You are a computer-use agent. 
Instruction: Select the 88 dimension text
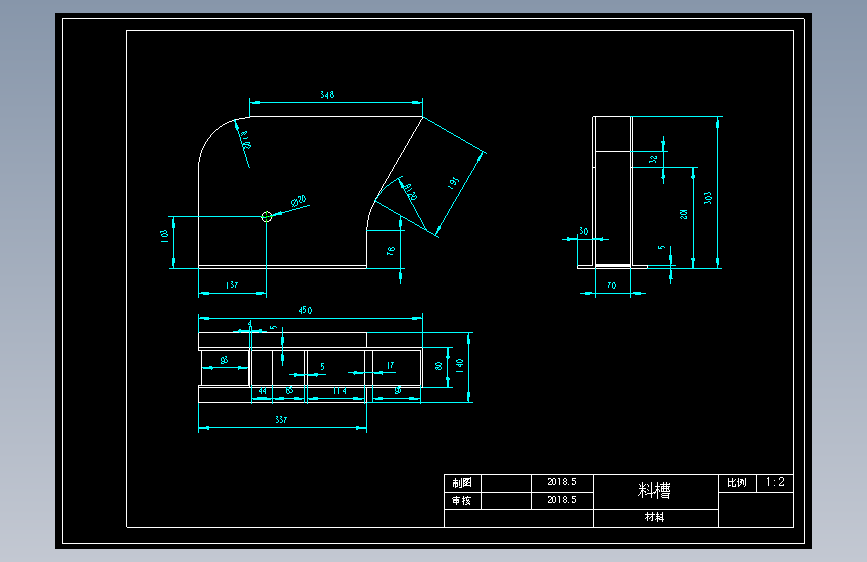pos(224,360)
